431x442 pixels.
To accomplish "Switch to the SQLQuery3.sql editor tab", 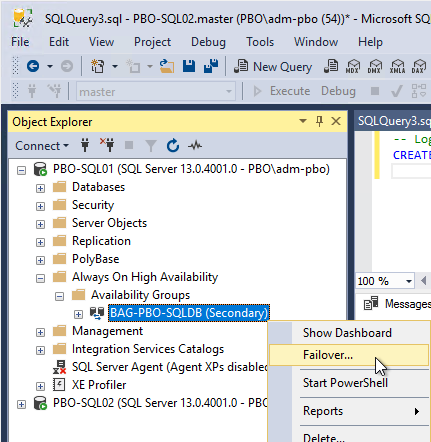I will 393,121.
